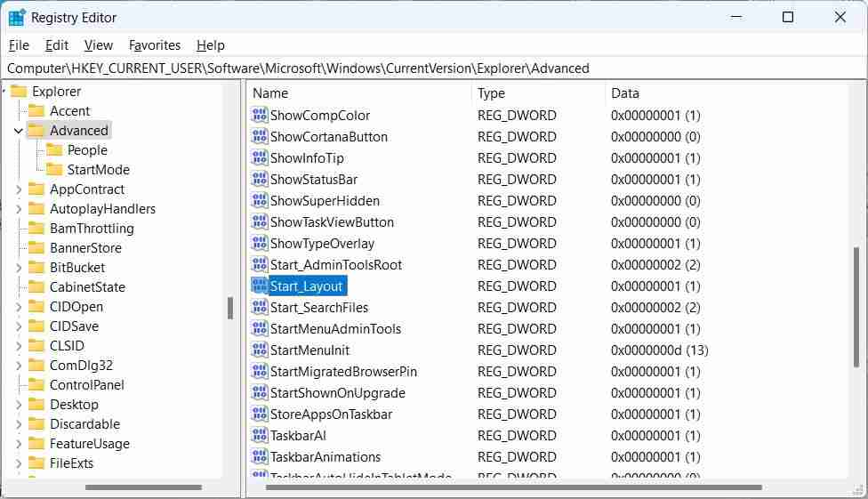Viewport: 868px width, 499px height.
Task: Click the TaskbarAnimations value name
Action: pyautogui.click(x=325, y=457)
